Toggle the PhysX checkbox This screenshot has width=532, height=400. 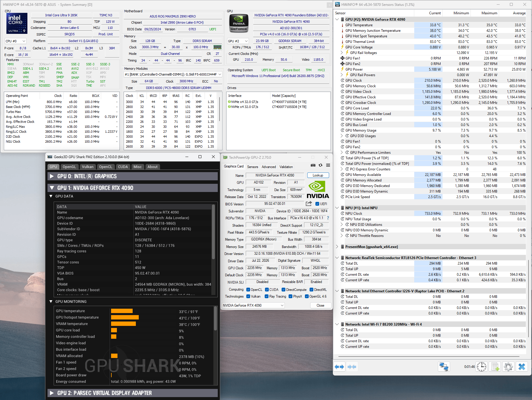pyautogui.click(x=290, y=296)
